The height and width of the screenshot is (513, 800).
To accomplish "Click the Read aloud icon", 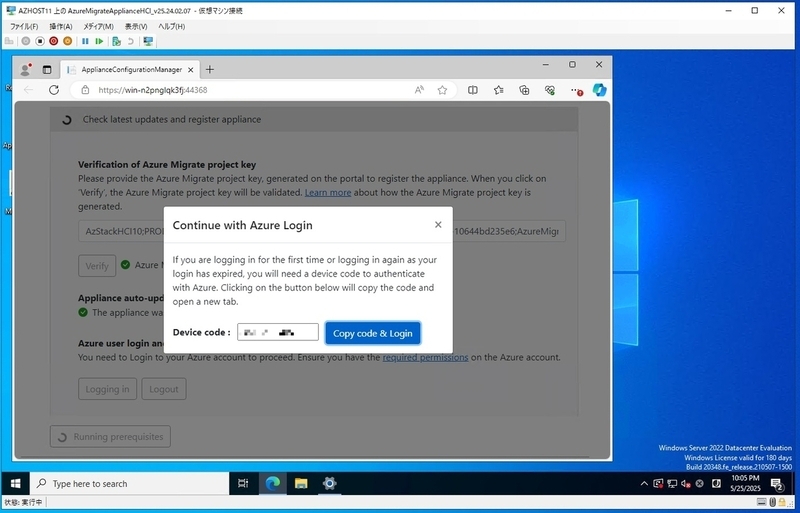I will click(x=419, y=90).
